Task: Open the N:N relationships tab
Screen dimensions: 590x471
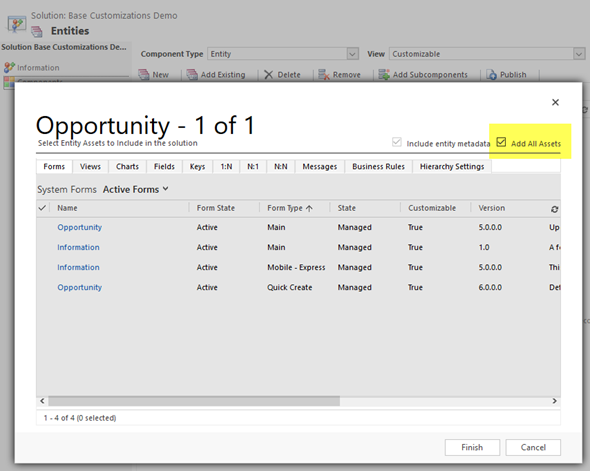Action: click(x=281, y=166)
